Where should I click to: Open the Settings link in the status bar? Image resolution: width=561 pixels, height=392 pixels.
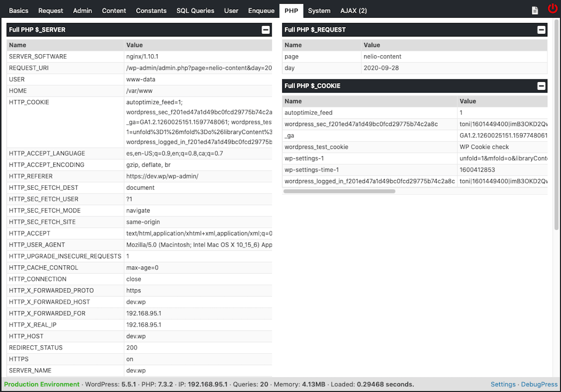pyautogui.click(x=503, y=384)
